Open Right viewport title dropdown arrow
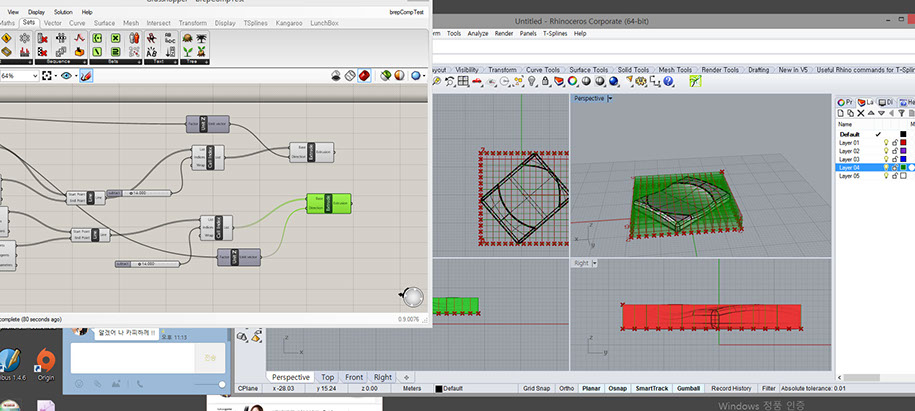Image resolution: width=915 pixels, height=411 pixels. point(595,263)
